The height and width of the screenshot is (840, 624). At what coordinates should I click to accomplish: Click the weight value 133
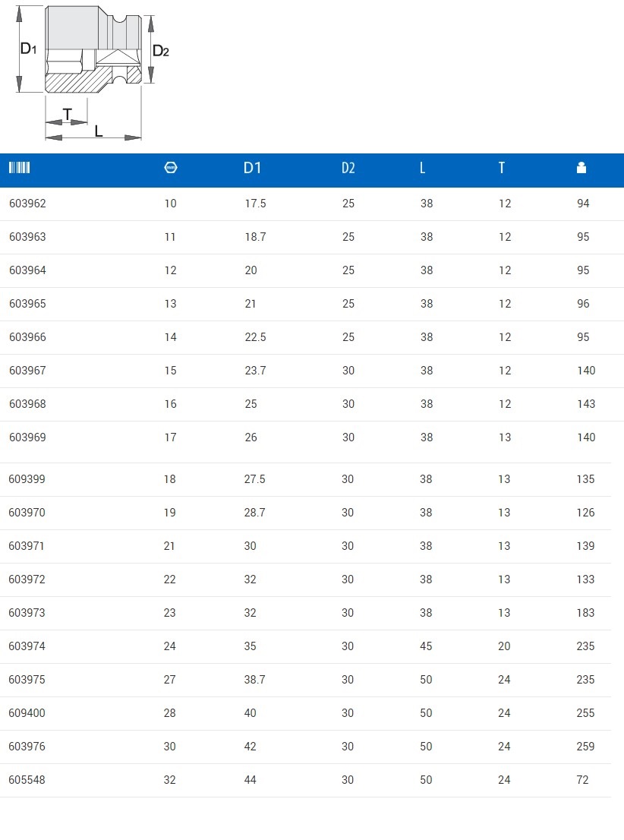pyautogui.click(x=586, y=579)
